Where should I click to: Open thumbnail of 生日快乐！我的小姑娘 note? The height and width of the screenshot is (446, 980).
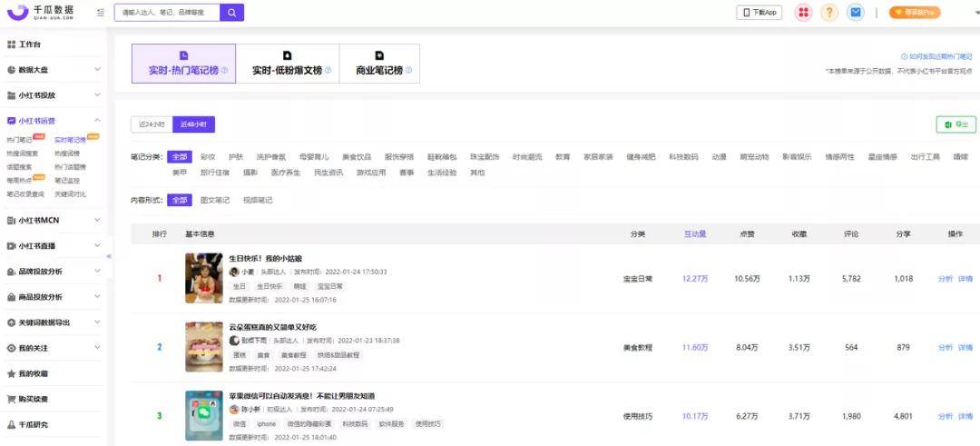point(204,278)
